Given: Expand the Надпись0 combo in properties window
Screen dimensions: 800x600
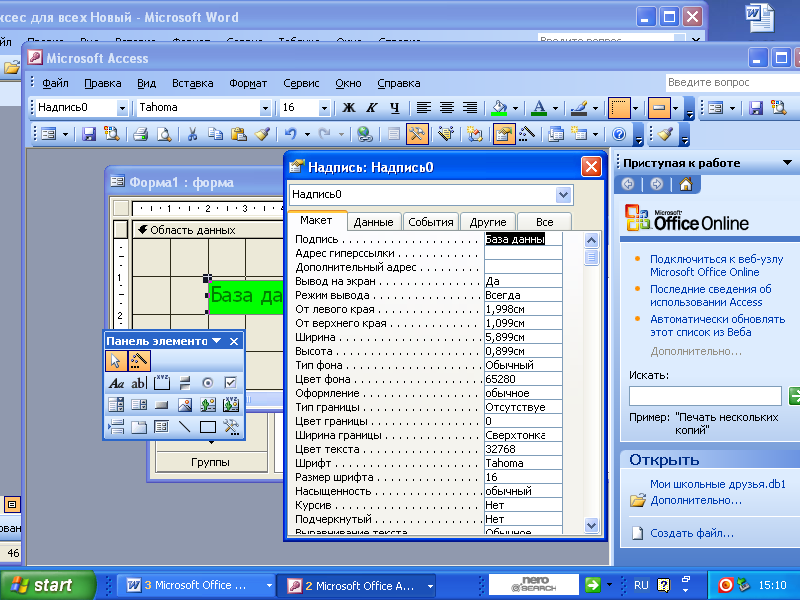Looking at the screenshot, I should pos(563,194).
